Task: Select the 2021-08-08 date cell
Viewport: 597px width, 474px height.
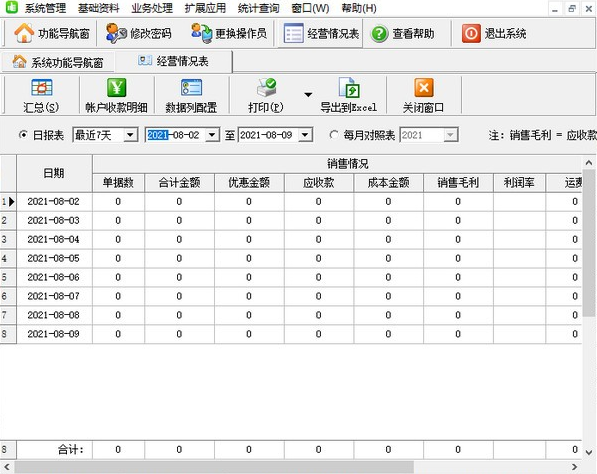Action: click(x=54, y=315)
